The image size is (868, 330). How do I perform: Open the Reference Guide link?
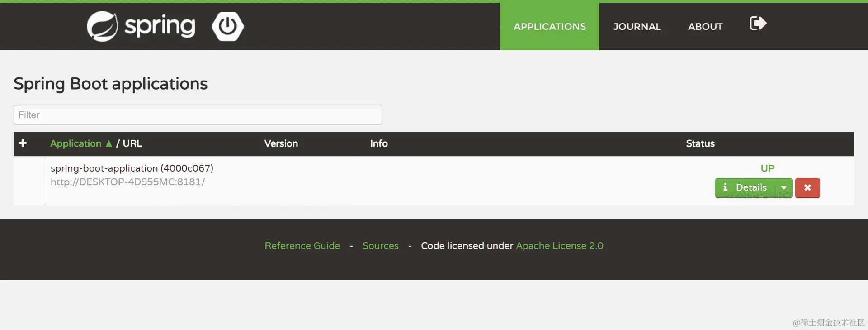click(302, 246)
